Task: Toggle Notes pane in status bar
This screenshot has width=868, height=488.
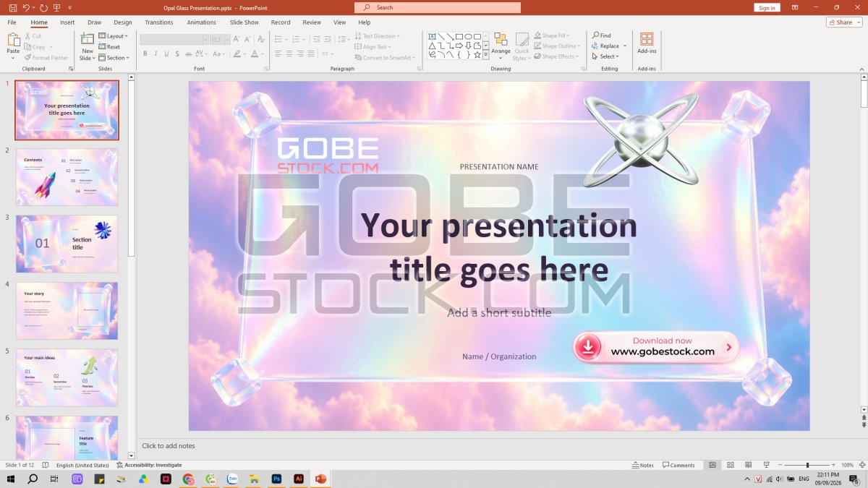Action: point(642,465)
